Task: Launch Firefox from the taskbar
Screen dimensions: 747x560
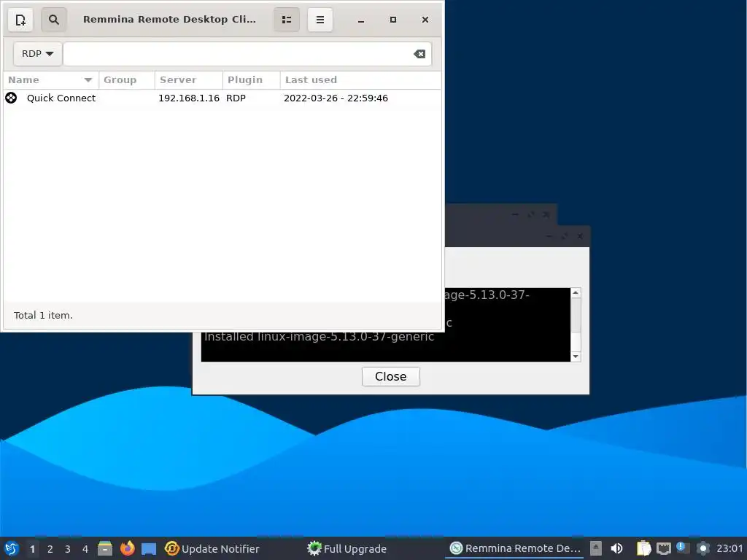Action: point(127,548)
